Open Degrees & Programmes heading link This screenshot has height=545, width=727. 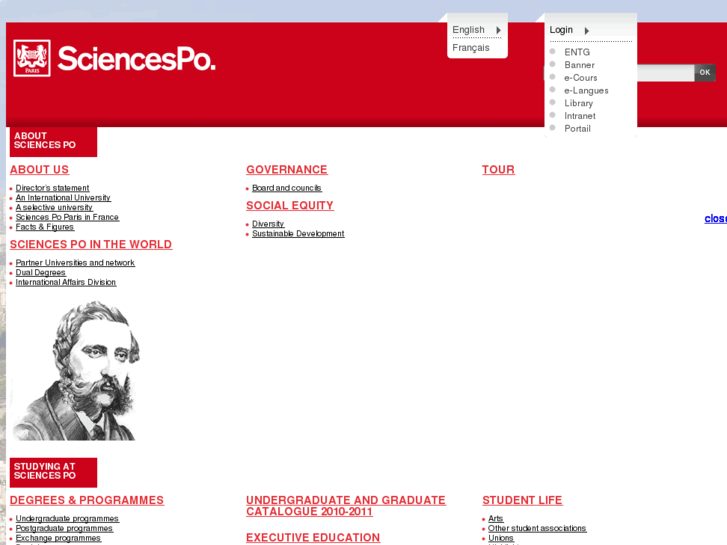(87, 500)
